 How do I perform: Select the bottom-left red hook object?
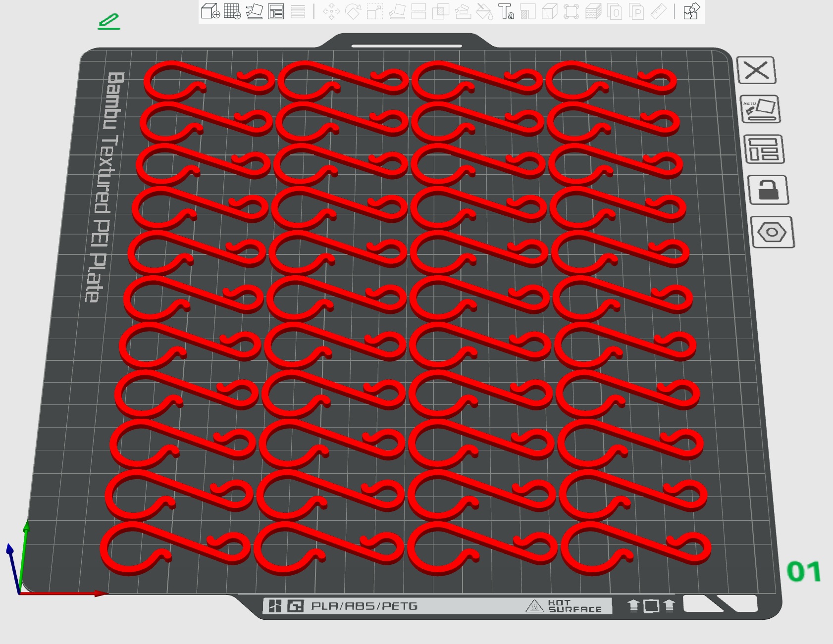pyautogui.click(x=175, y=548)
